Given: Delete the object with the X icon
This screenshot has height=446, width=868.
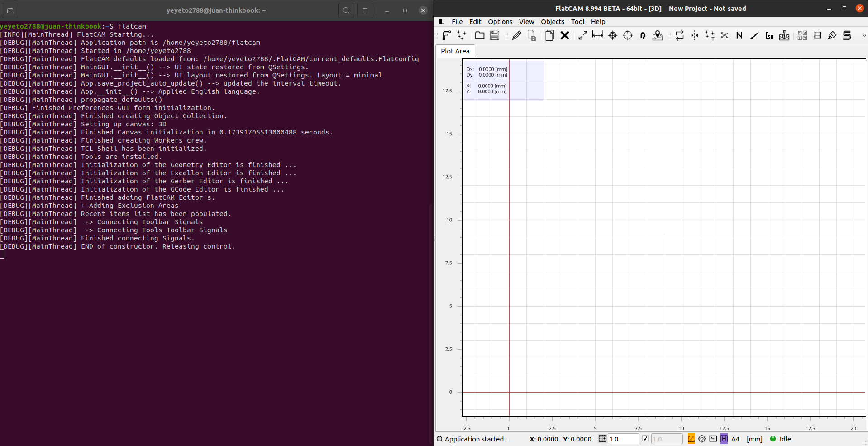Looking at the screenshot, I should point(565,35).
